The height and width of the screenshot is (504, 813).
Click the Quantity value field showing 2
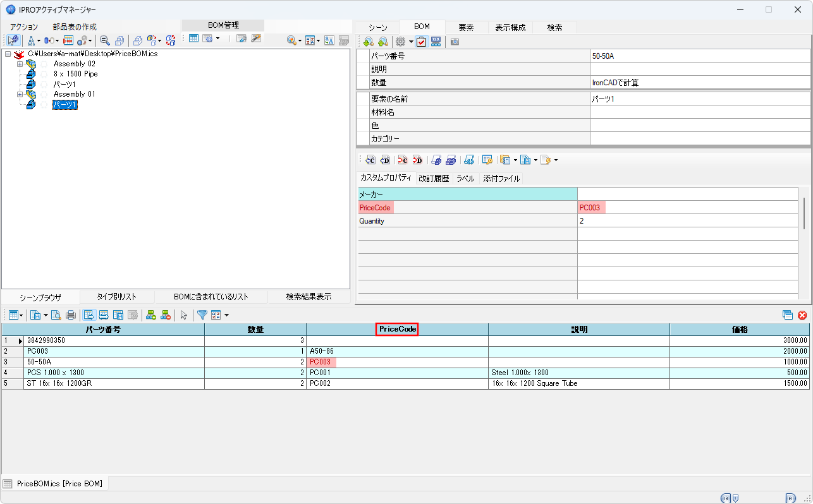687,221
